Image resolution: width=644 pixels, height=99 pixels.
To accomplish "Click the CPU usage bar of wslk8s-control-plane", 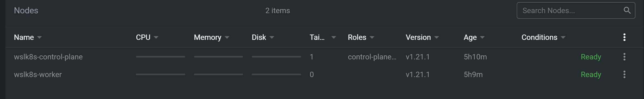I will pyautogui.click(x=160, y=57).
